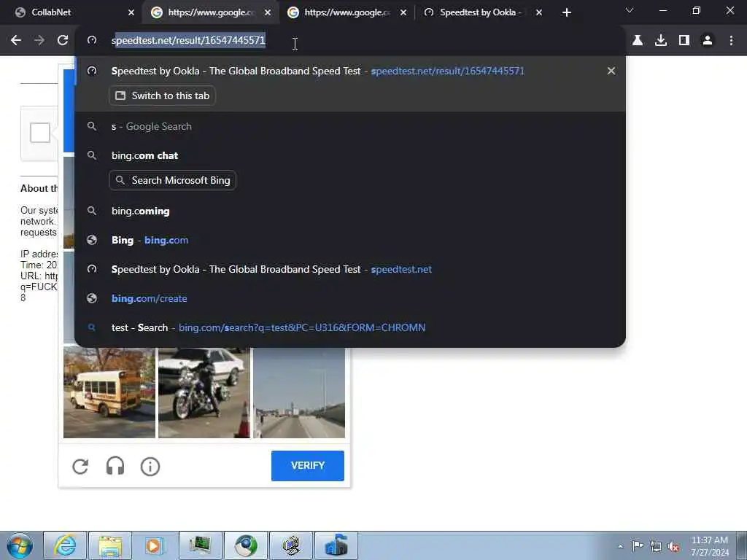The height and width of the screenshot is (560, 747).
Task: Select the 'bing.coming' suggestion
Action: click(x=350, y=211)
